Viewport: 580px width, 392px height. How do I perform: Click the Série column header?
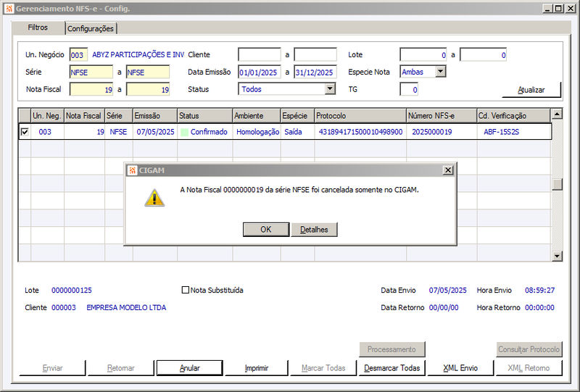[x=119, y=116]
